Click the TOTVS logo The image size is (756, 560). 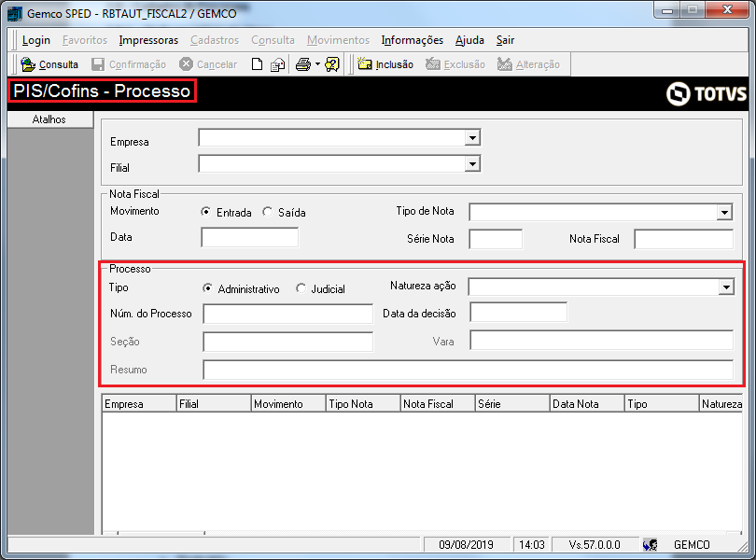[707, 93]
